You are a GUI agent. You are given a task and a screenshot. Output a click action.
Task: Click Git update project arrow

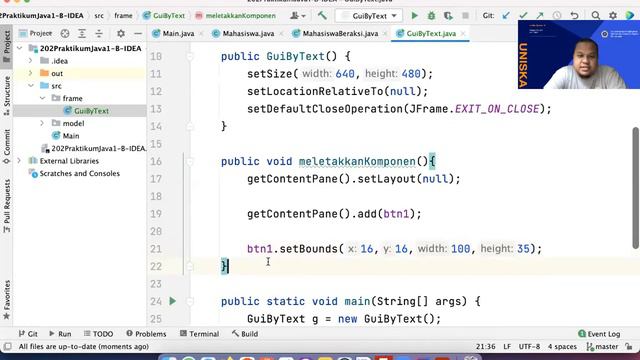[506, 16]
